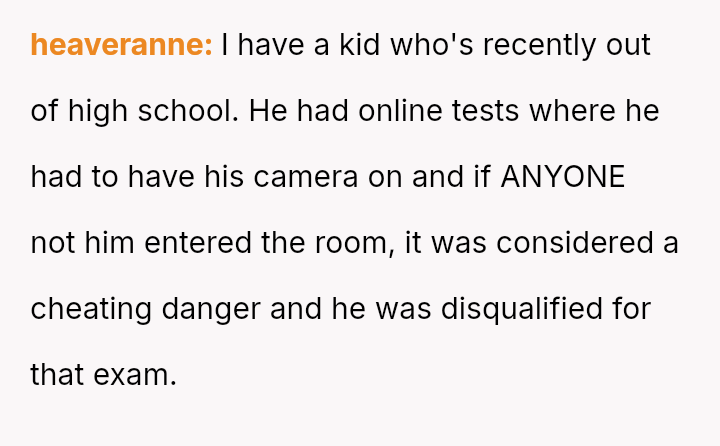Click the word not starting fourth line
The width and height of the screenshot is (720, 446).
(x=50, y=243)
